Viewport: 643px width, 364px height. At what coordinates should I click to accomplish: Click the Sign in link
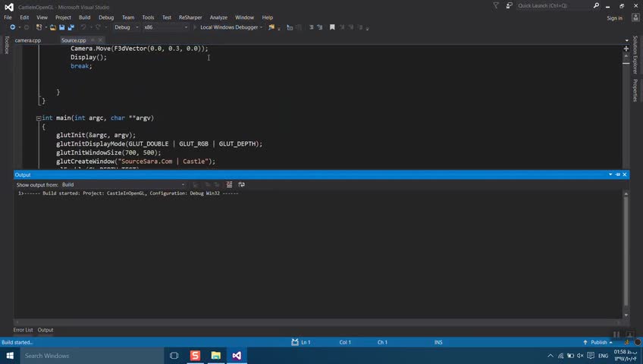614,17
